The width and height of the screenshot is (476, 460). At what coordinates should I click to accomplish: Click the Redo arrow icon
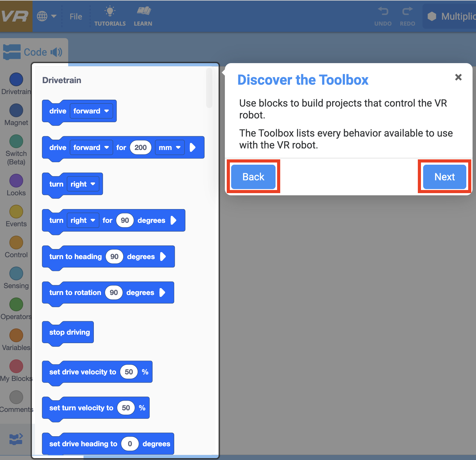point(407,12)
